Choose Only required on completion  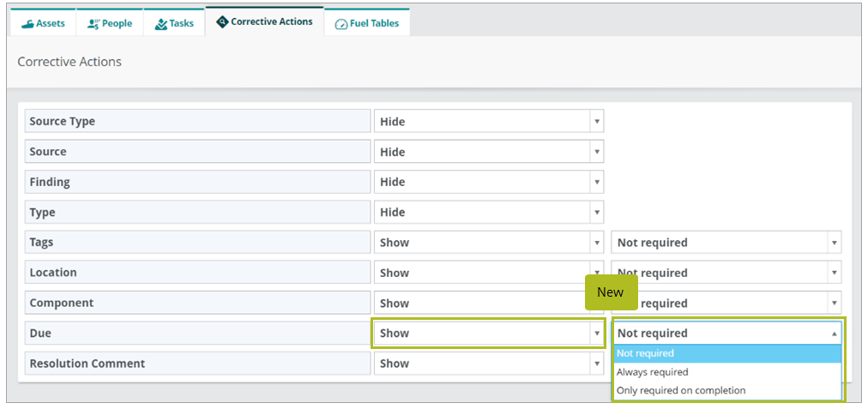click(x=726, y=390)
